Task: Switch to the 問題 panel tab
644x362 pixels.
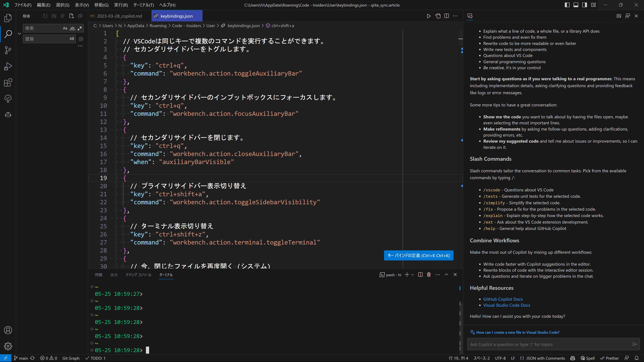Action: [98, 275]
